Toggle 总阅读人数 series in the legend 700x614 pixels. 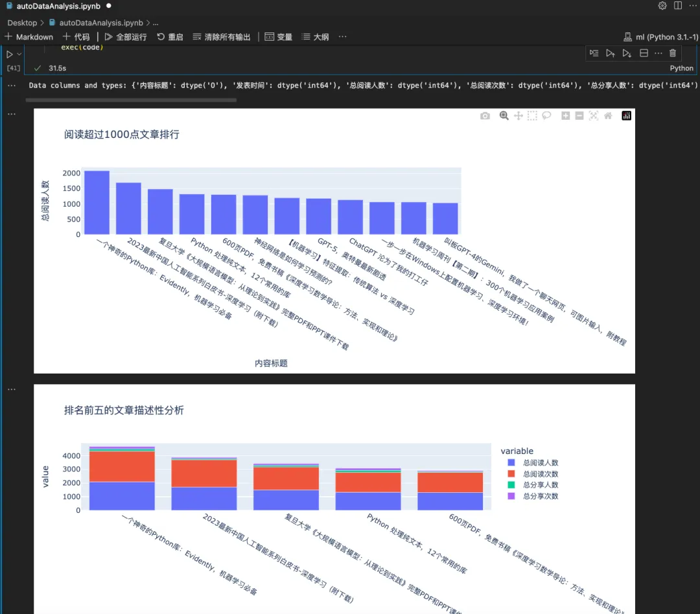pos(541,463)
